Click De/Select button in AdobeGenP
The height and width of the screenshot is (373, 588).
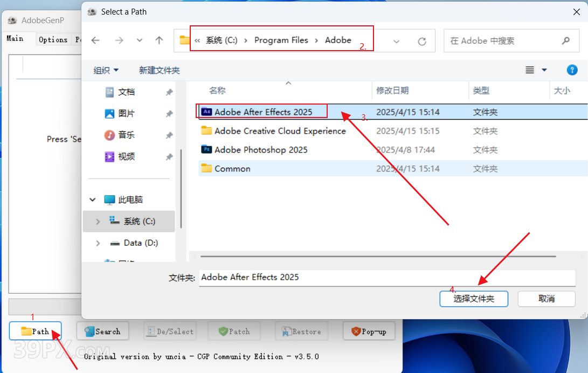tap(170, 331)
